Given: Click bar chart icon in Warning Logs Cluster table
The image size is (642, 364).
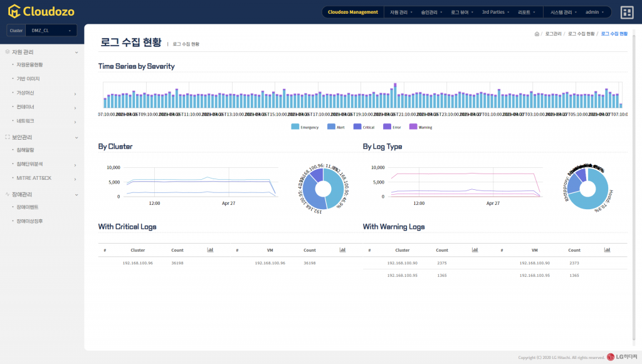Looking at the screenshot, I should [x=475, y=250].
